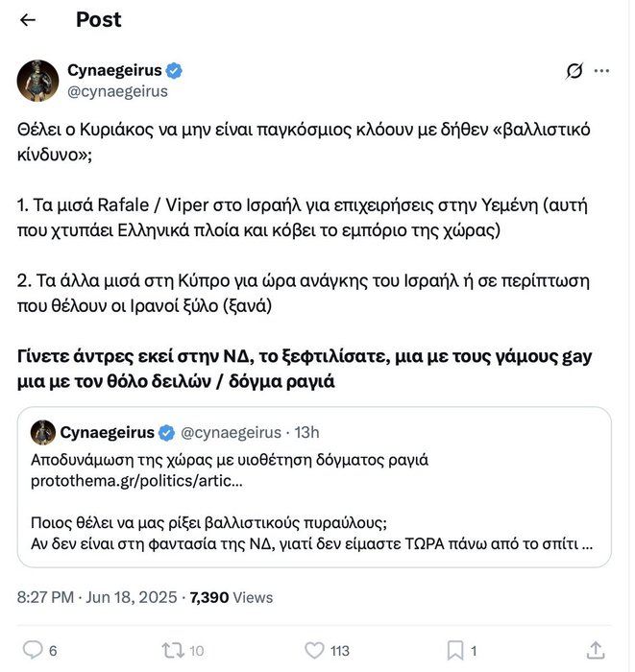Click the Post header title

[x=99, y=20]
